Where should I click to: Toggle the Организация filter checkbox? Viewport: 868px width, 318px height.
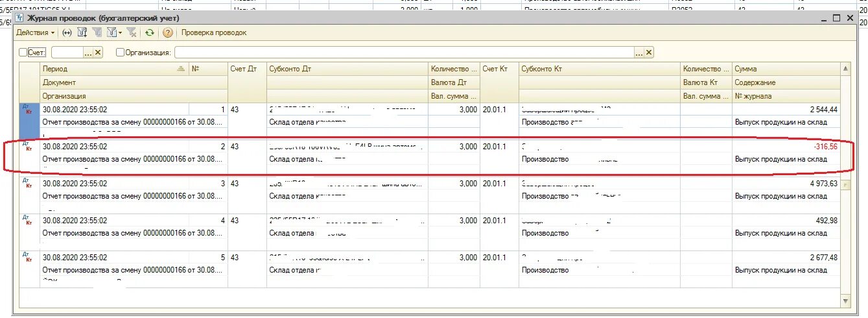click(120, 53)
